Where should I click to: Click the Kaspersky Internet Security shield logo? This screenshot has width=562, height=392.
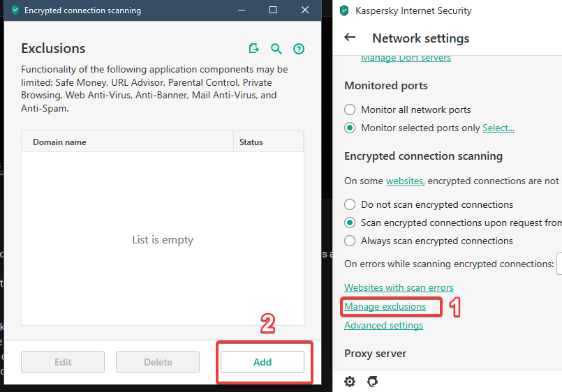point(343,10)
